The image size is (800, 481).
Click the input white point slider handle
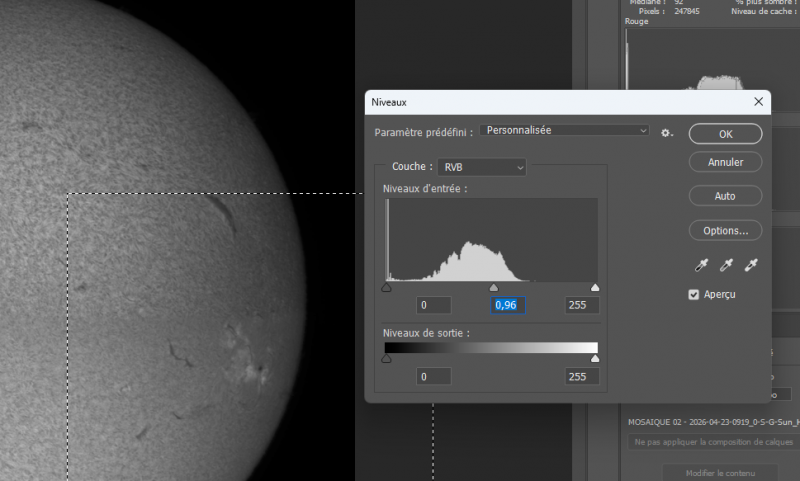pos(595,288)
